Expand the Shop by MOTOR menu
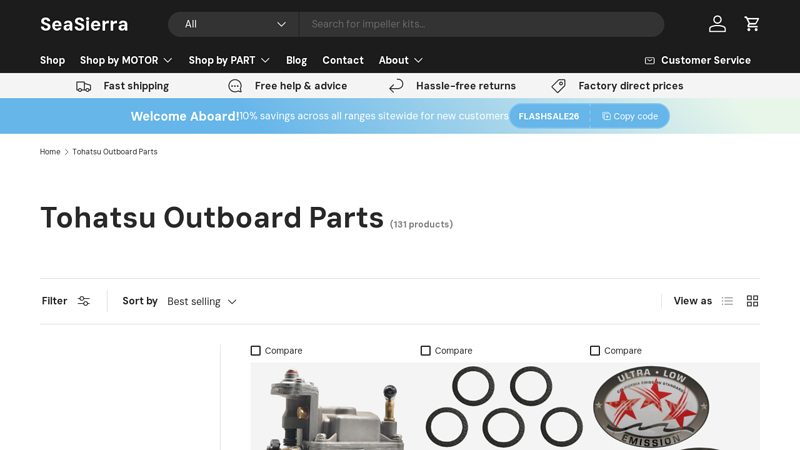The width and height of the screenshot is (800, 450). click(x=126, y=60)
